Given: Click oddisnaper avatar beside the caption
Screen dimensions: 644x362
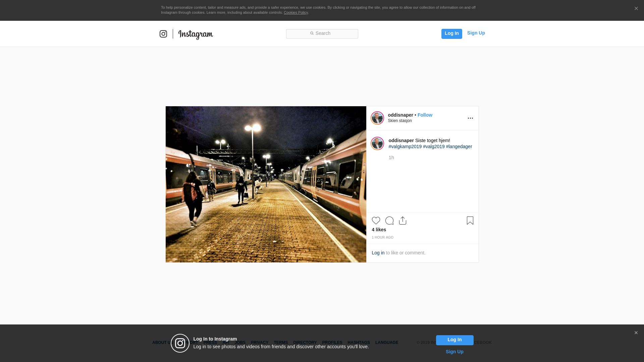Looking at the screenshot, I should [x=377, y=143].
